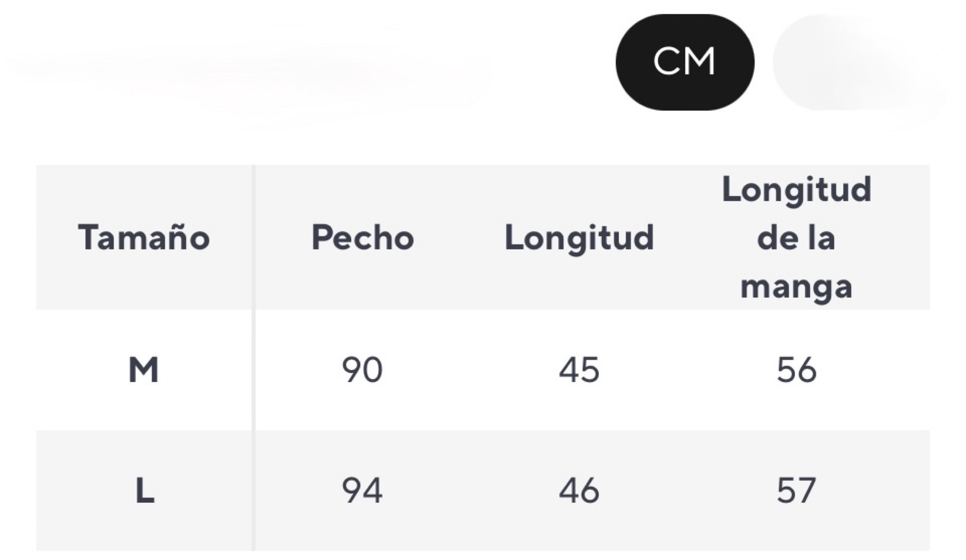This screenshot has width=966, height=560.
Task: Click the Longitud value 46 for size L
Action: [x=579, y=491]
